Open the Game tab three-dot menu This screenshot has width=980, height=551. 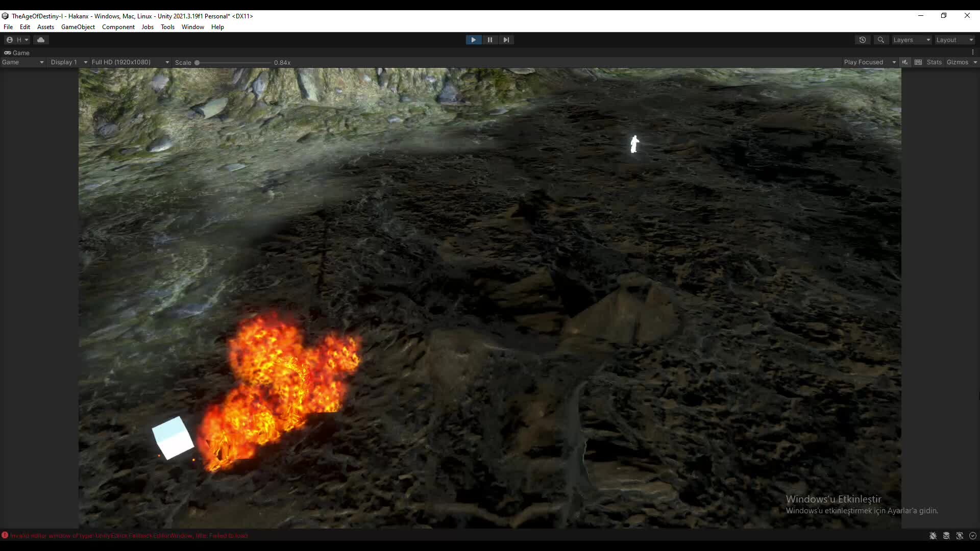click(x=973, y=53)
